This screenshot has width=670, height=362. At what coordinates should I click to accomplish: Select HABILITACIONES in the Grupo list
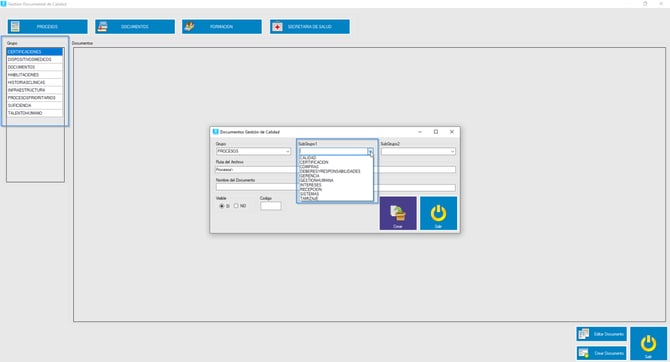point(35,75)
